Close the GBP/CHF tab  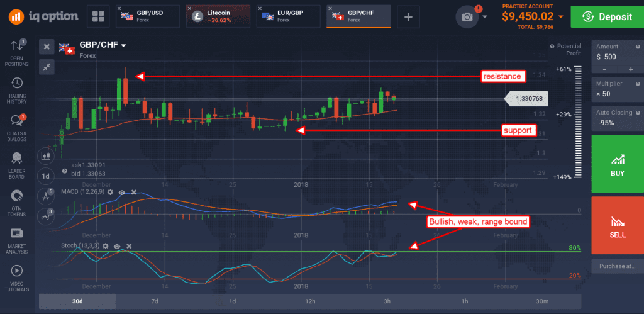tap(330, 8)
